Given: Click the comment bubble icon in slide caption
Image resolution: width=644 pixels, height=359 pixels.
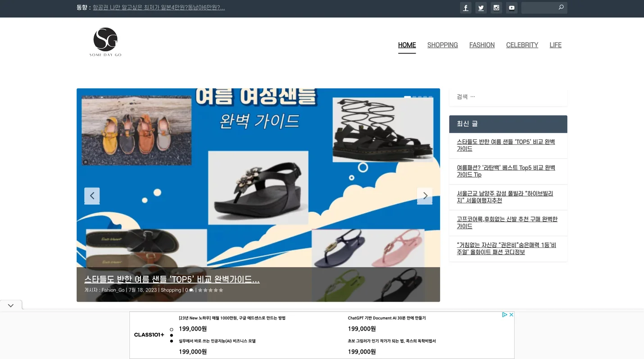Looking at the screenshot, I should point(191,290).
